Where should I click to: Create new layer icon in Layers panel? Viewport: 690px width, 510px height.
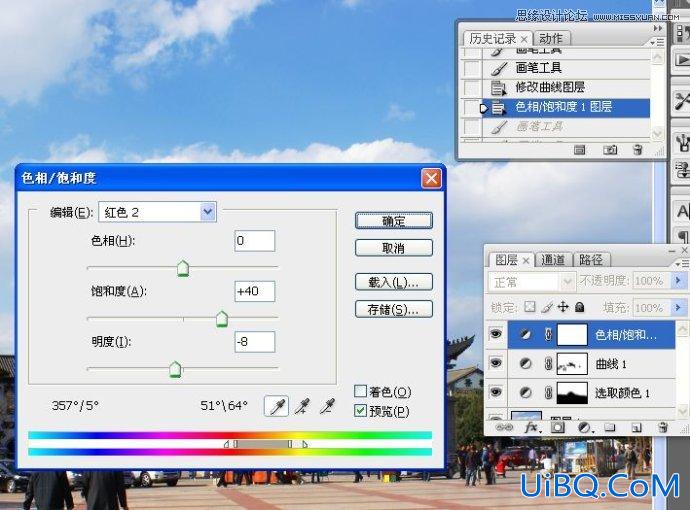click(x=636, y=427)
